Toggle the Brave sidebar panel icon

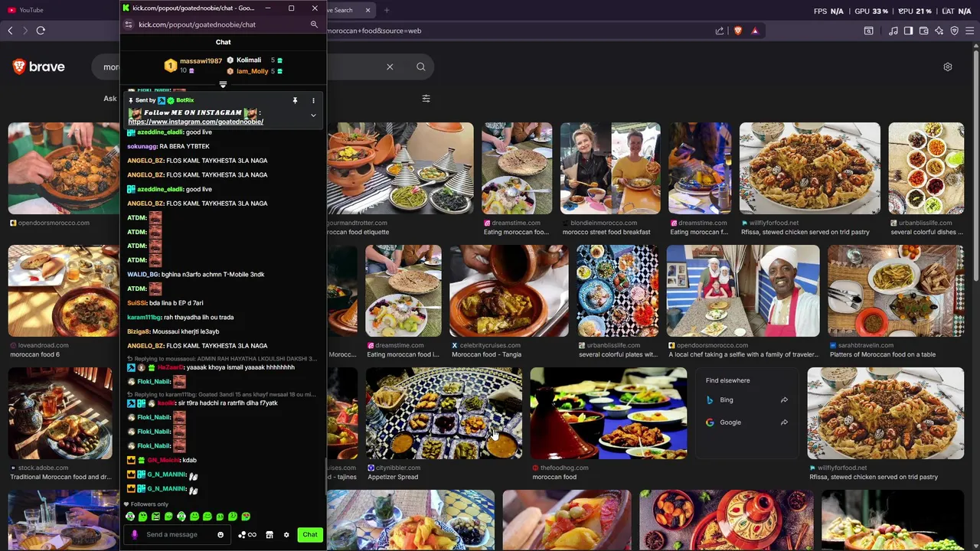point(908,31)
